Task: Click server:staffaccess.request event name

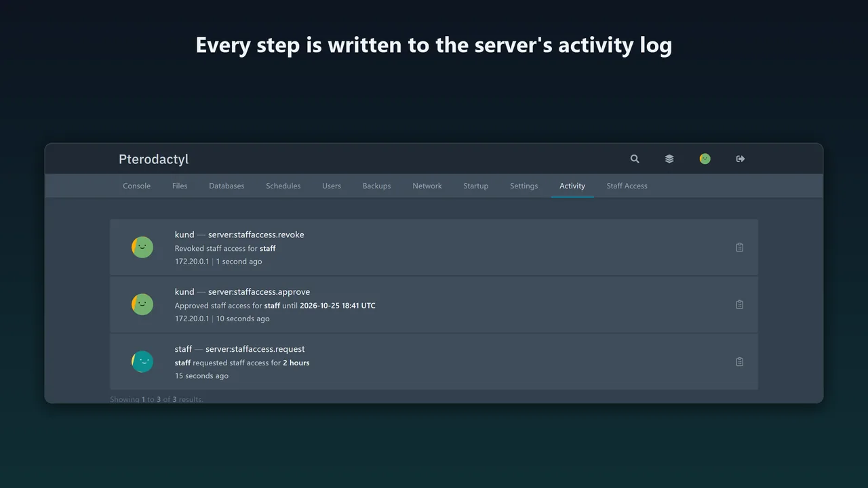Action: [x=255, y=349]
